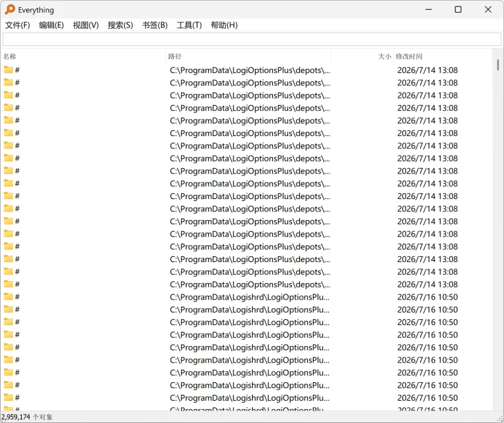Sort results by the 名称 column header
The height and width of the screenshot is (423, 504).
point(83,56)
